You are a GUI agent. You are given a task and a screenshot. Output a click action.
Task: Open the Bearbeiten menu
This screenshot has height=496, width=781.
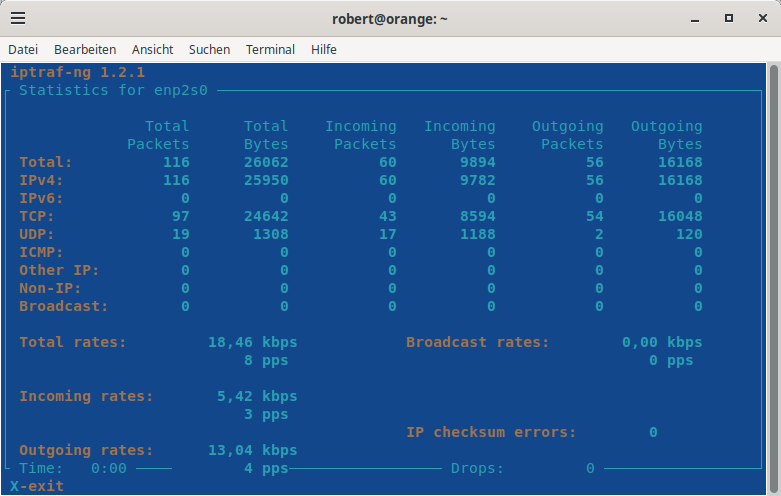pyautogui.click(x=85, y=49)
